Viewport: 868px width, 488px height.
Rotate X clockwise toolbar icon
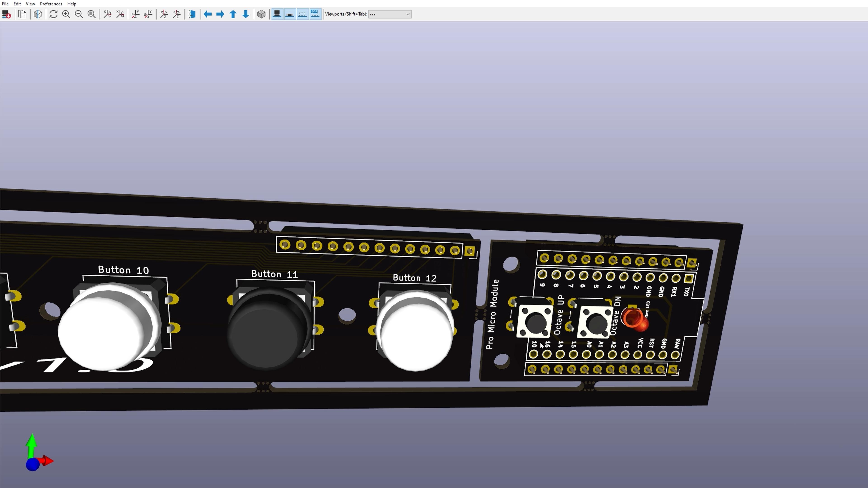tap(108, 14)
